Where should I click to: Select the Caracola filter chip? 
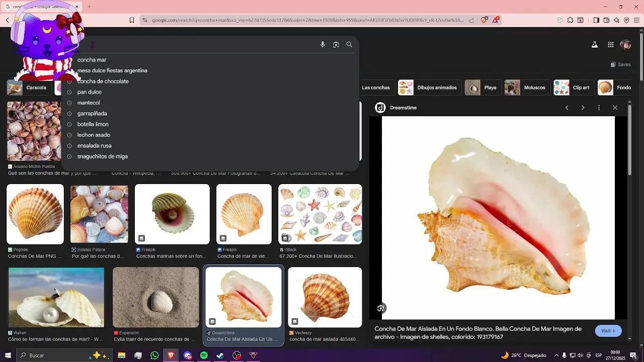[x=29, y=87]
